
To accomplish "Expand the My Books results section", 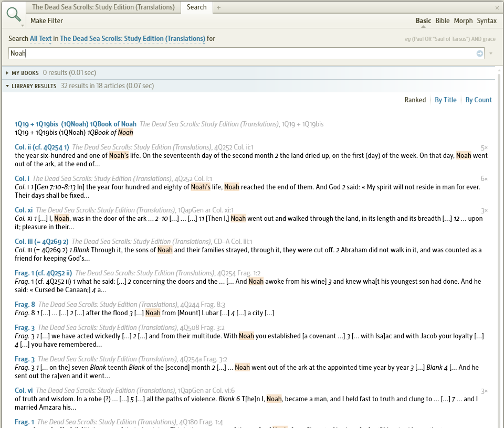I will pos(7,73).
